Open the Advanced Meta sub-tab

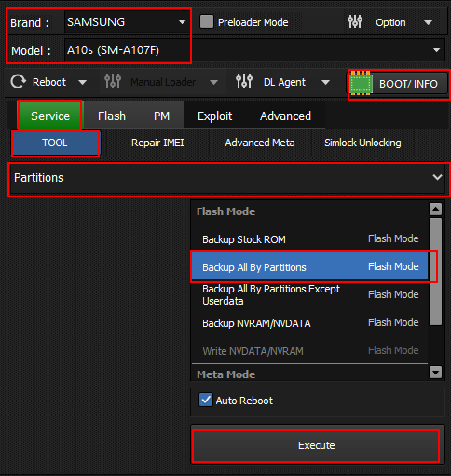tap(260, 143)
